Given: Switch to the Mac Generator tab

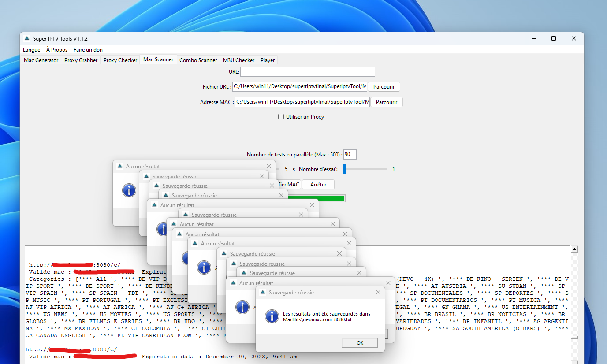Looking at the screenshot, I should coord(41,60).
